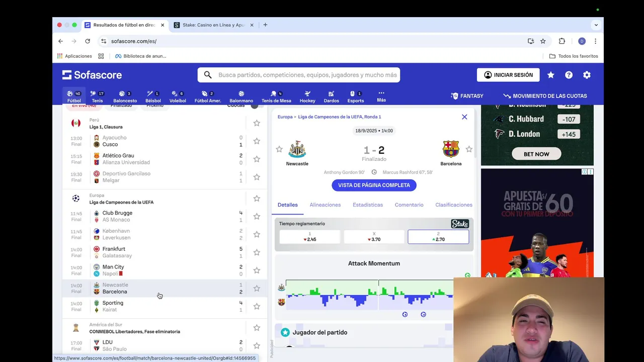Open the Balonmano sport category
The image size is (644, 362).
click(x=241, y=97)
